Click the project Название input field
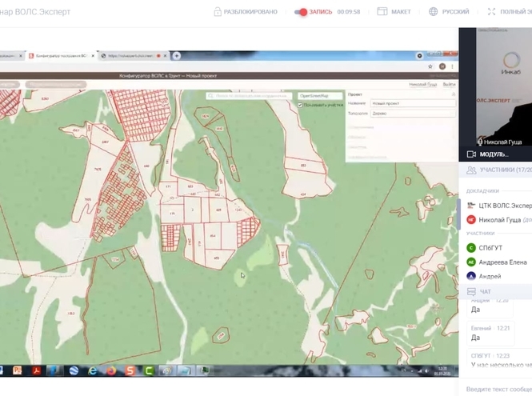This screenshot has width=532, height=396. click(413, 103)
